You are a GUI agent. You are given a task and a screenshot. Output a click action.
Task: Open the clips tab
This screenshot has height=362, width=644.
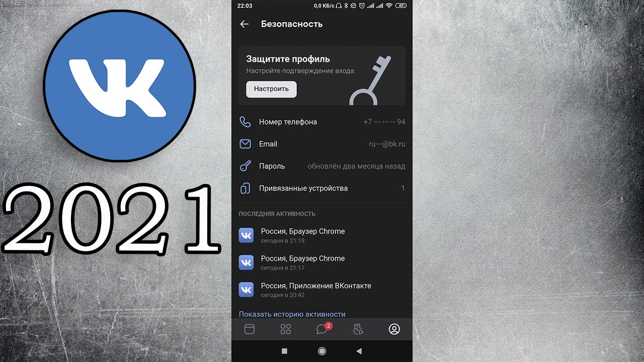tap(358, 329)
